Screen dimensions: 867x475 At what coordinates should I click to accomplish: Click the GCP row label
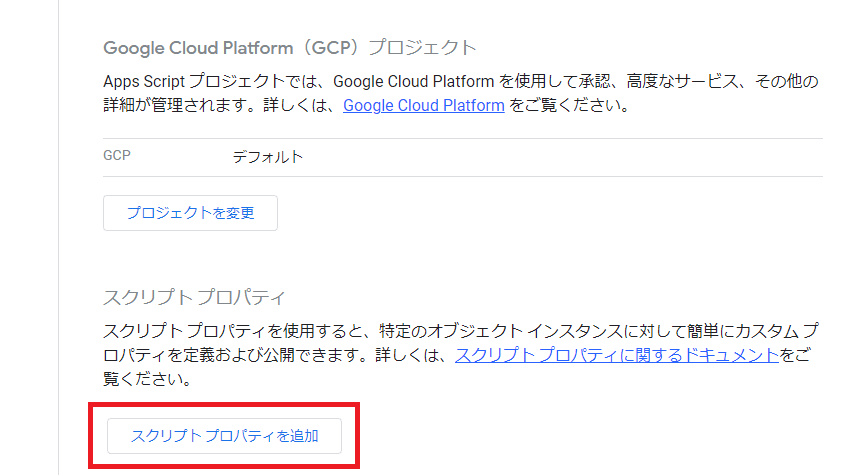117,155
